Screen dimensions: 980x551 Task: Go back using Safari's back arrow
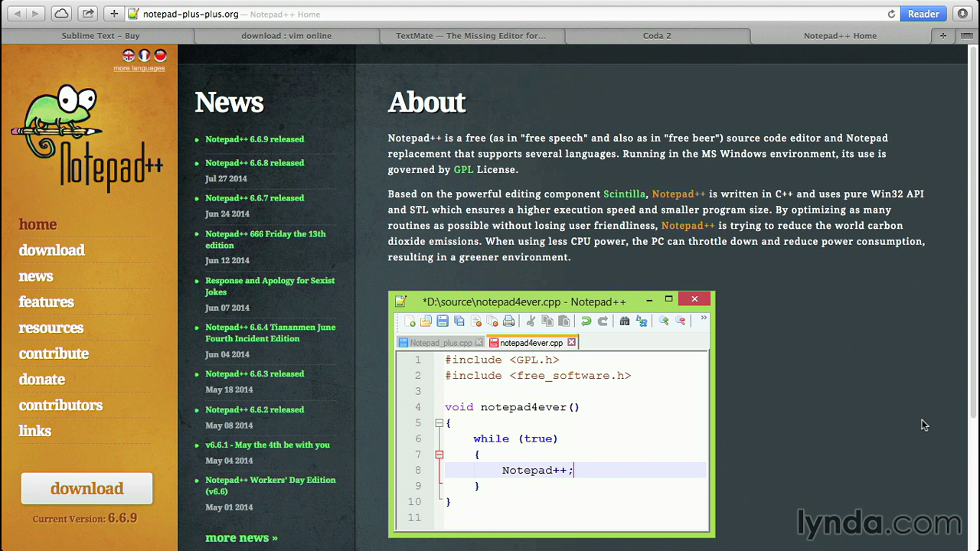(15, 14)
